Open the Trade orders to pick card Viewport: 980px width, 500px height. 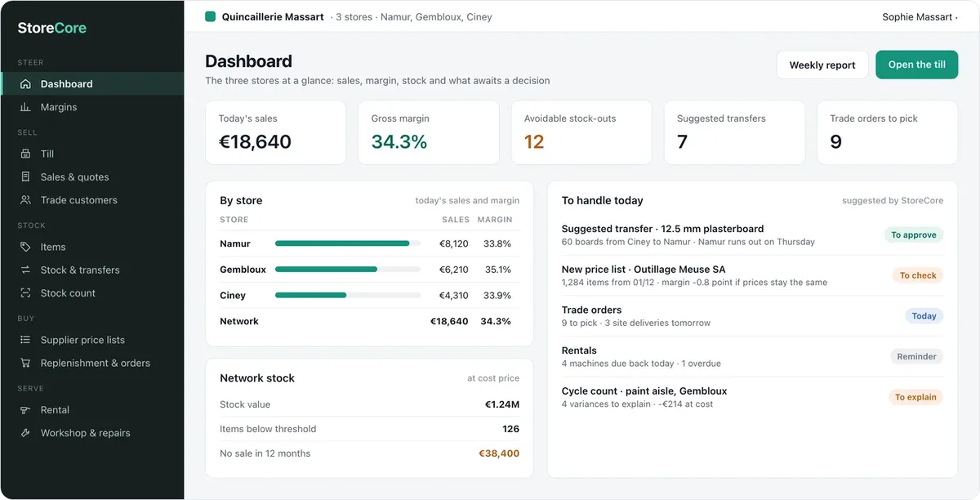point(887,132)
